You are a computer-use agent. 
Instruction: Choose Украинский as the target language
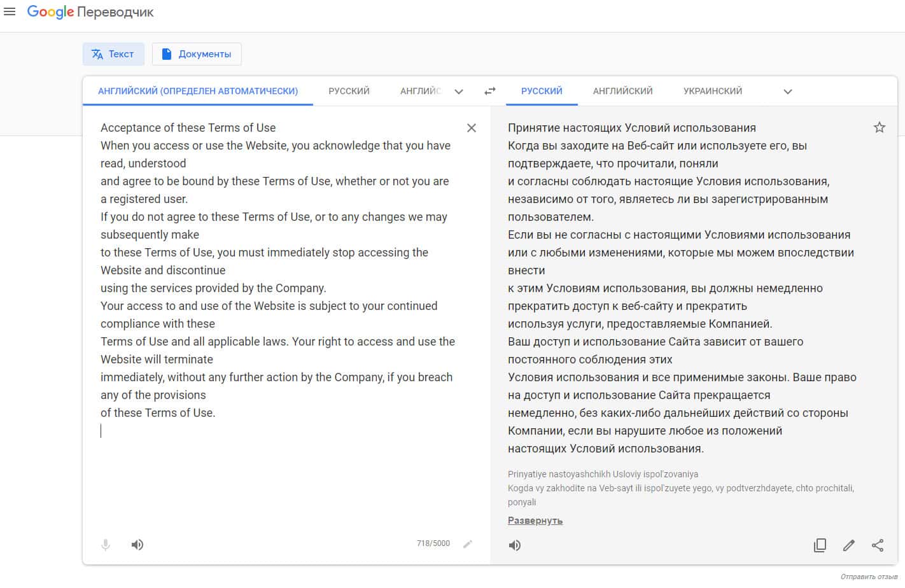(713, 91)
